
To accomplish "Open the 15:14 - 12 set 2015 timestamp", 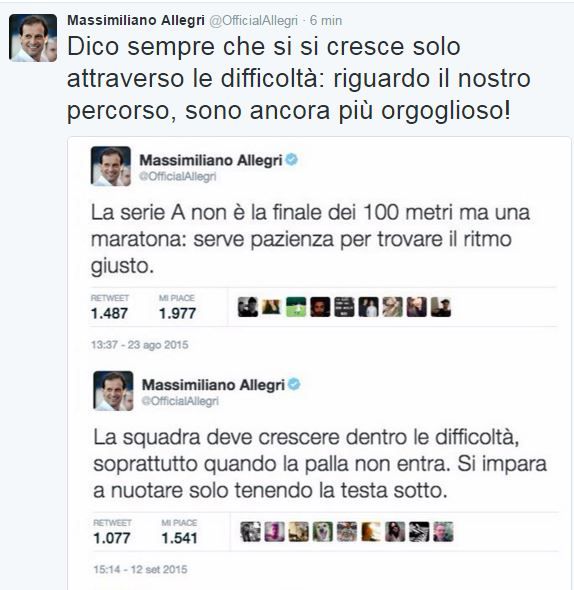I will pyautogui.click(x=140, y=569).
